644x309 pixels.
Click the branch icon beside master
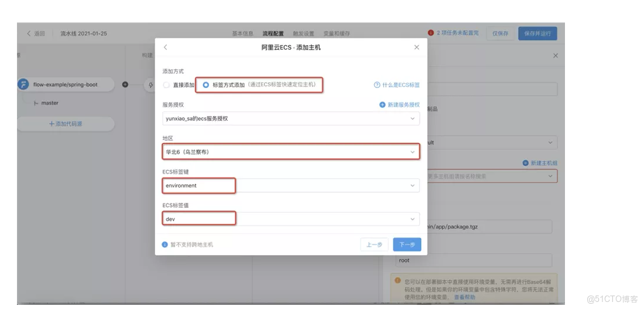pyautogui.click(x=36, y=103)
